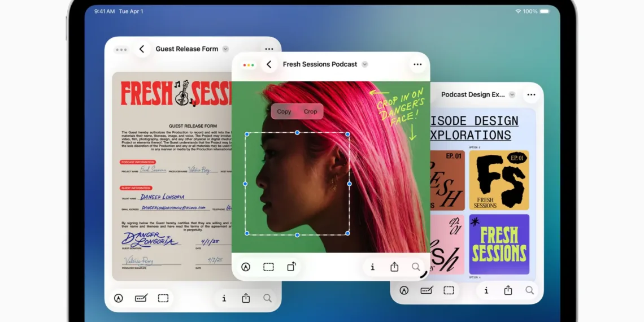
Task: Search in the Podcast Design window
Action: (x=530, y=290)
